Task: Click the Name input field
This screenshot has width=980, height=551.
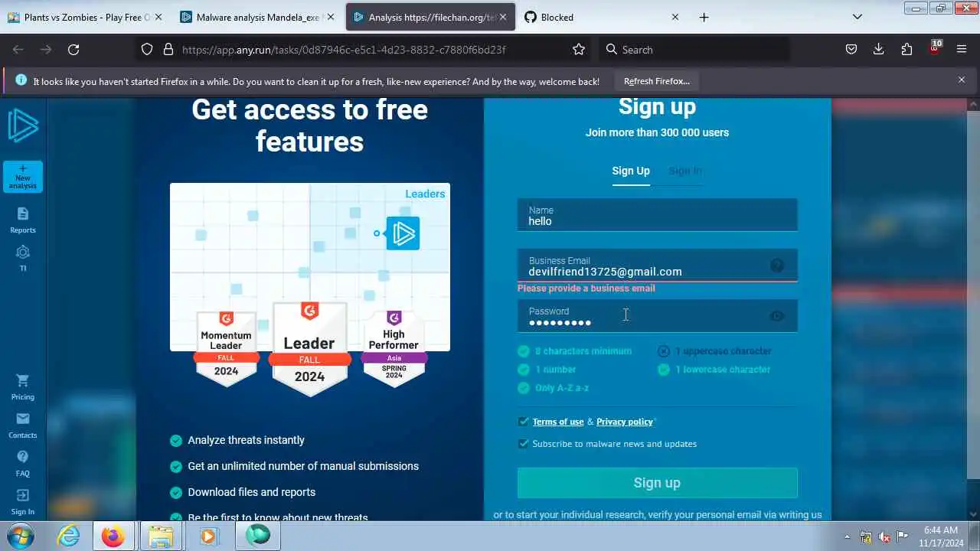Action: pos(657,215)
